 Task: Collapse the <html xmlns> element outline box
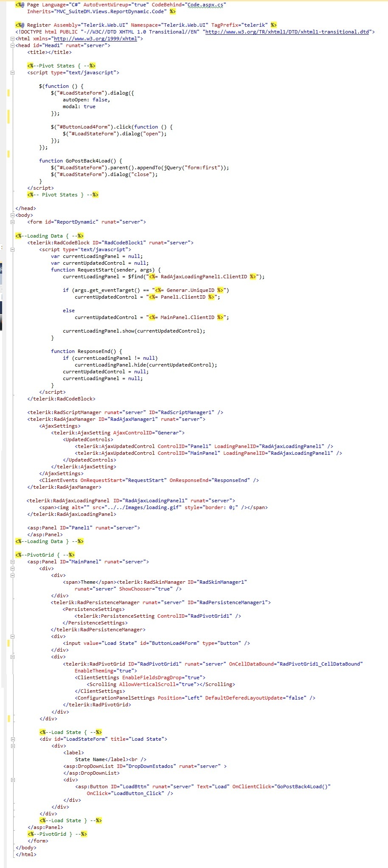12,39
